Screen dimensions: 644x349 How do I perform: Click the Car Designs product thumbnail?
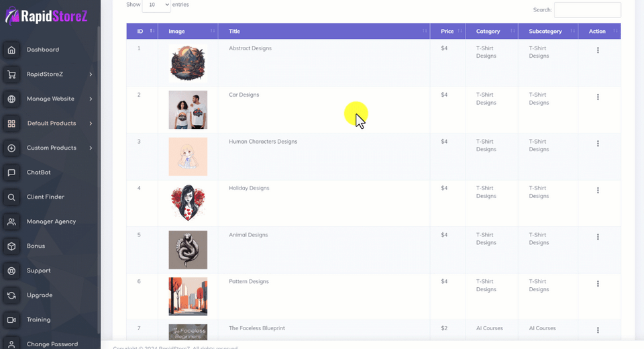tap(188, 110)
